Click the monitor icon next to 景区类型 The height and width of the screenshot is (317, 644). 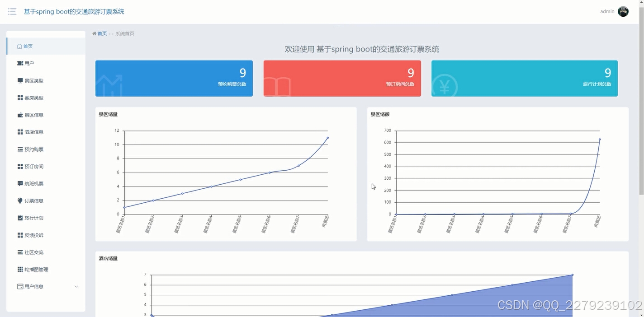tap(20, 80)
